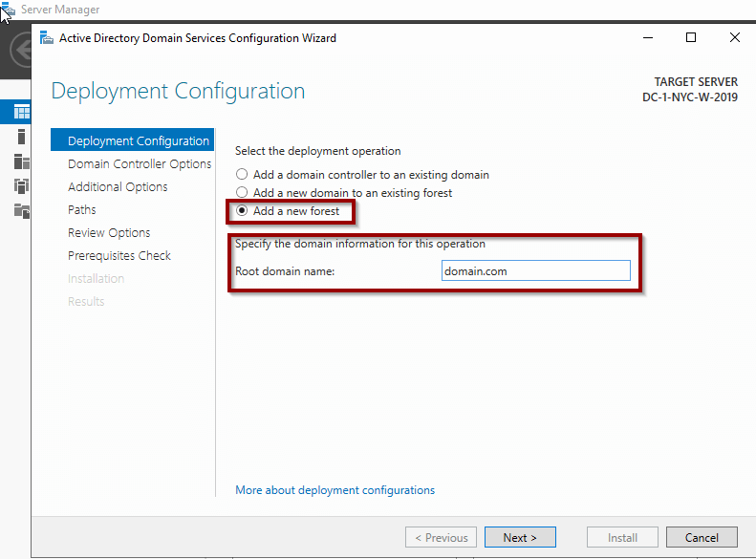Click the File and Storage Services sidebar icon
The width and height of the screenshot is (756, 559).
22,210
